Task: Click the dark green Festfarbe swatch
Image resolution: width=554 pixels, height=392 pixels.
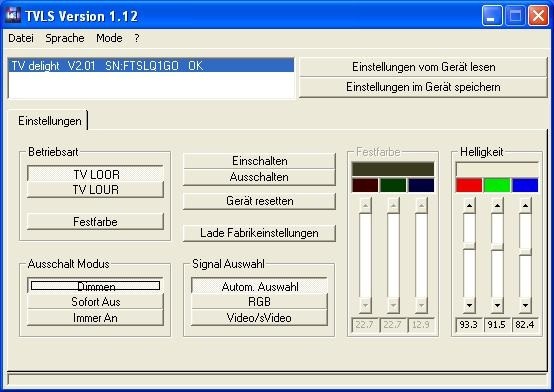Action: (x=393, y=185)
